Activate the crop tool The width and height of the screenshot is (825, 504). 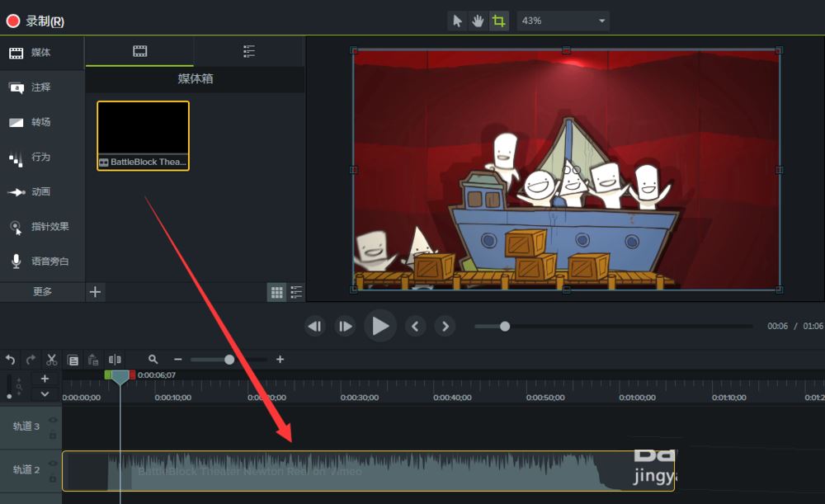[x=499, y=21]
